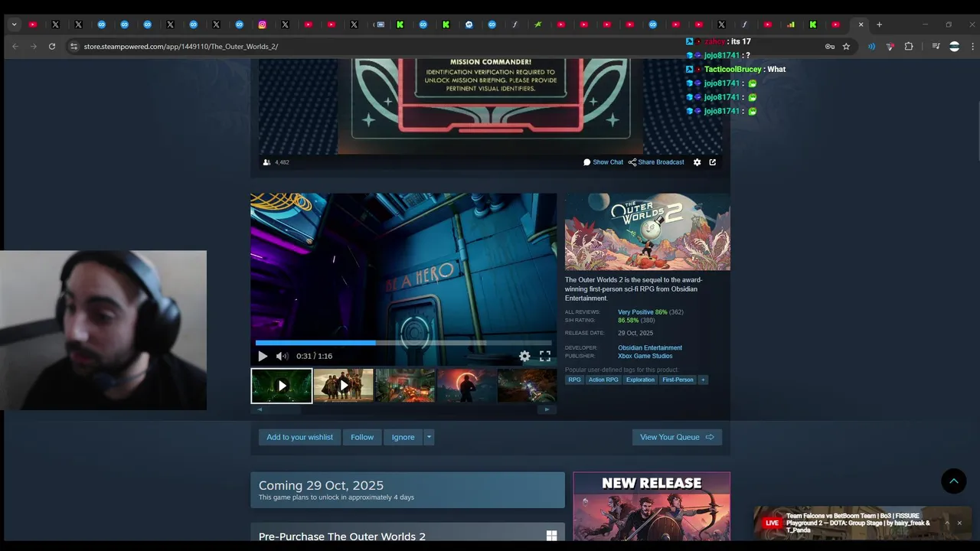The image size is (980, 551).
Task: Click the Very Positive reviews link
Action: coord(635,312)
